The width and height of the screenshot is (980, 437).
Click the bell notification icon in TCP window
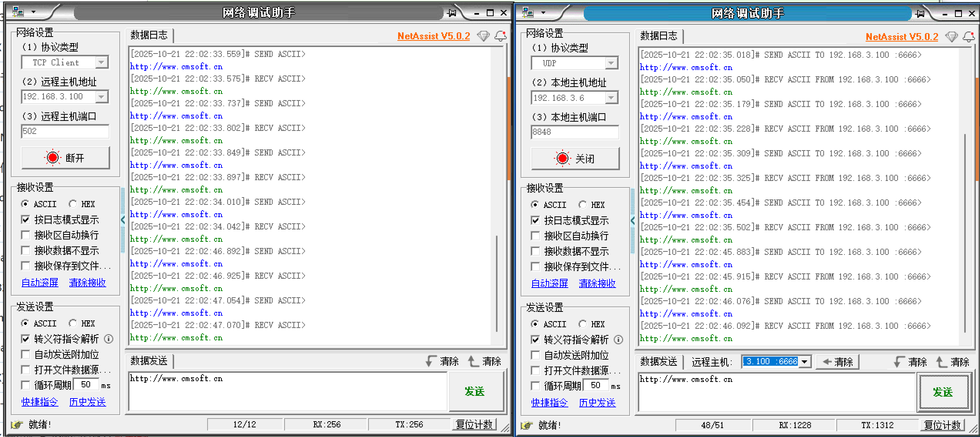pos(501,36)
